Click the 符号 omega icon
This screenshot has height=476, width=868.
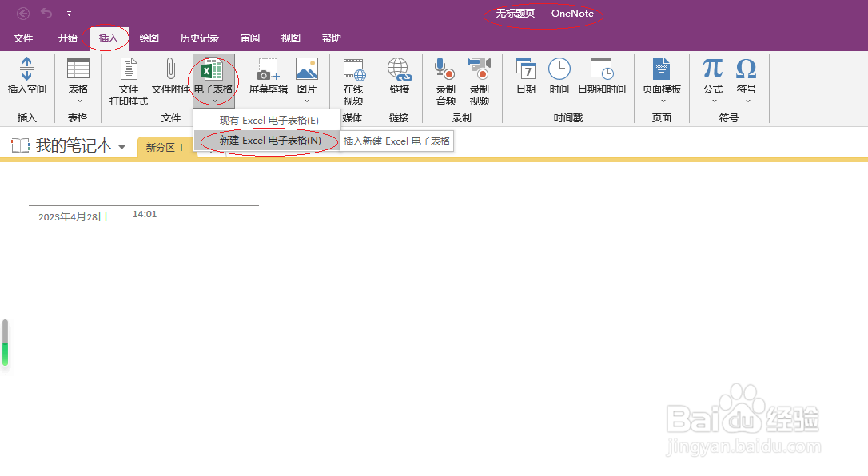(x=747, y=69)
